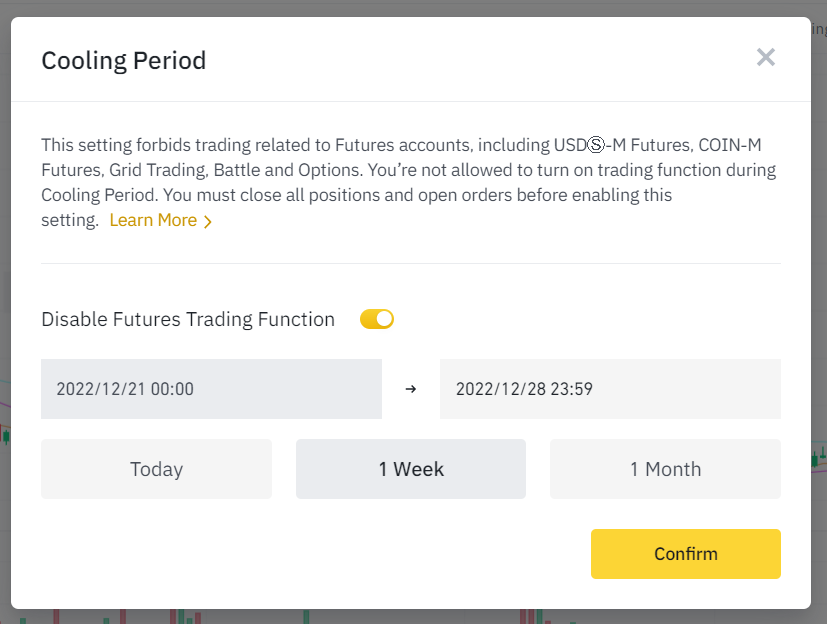This screenshot has height=624, width=827.
Task: Open the start date picker showing 2022/12/21
Action: 211,389
